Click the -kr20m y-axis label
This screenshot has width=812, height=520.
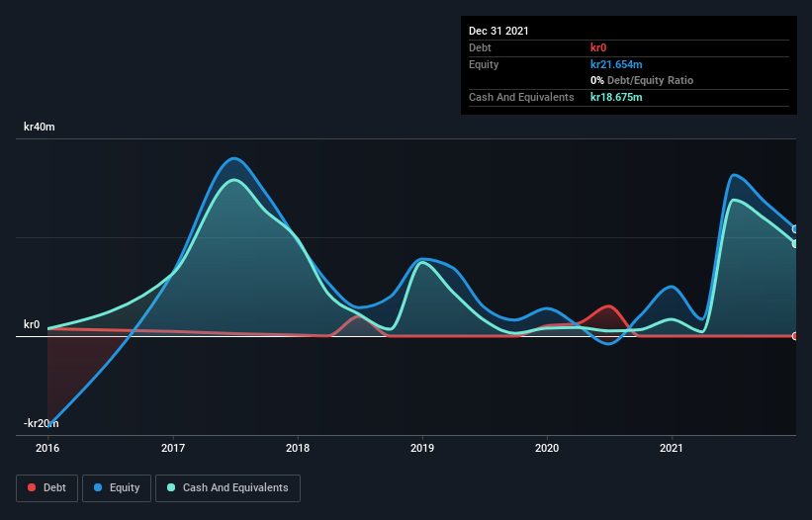42,423
